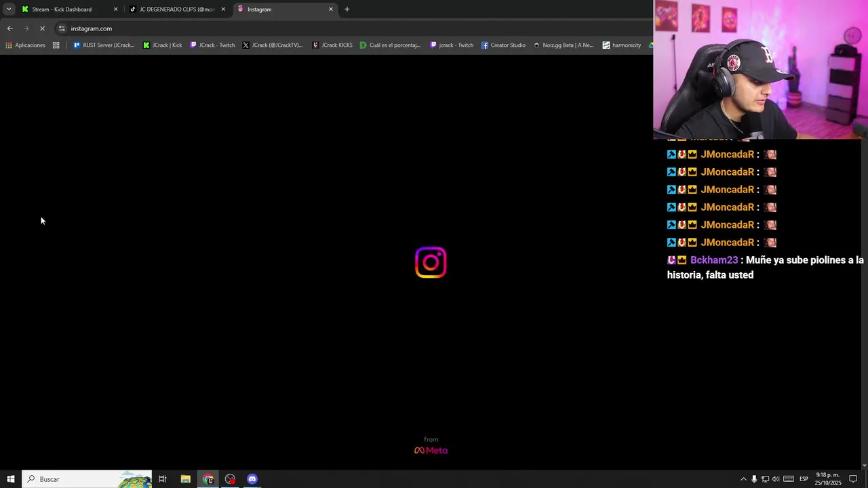Open the Windows notification center
The image size is (868, 488).
pos(853,479)
